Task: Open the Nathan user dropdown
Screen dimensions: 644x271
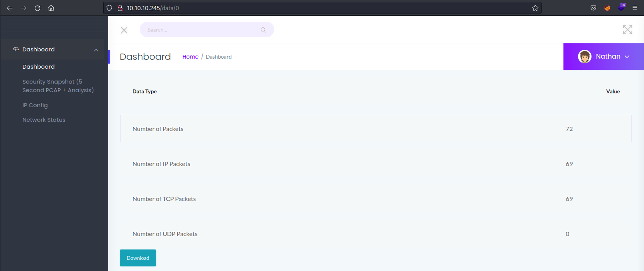Action: [x=603, y=56]
